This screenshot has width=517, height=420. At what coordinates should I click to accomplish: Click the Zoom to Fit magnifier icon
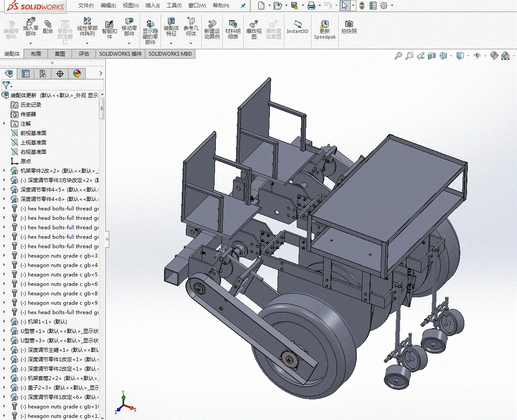point(398,56)
